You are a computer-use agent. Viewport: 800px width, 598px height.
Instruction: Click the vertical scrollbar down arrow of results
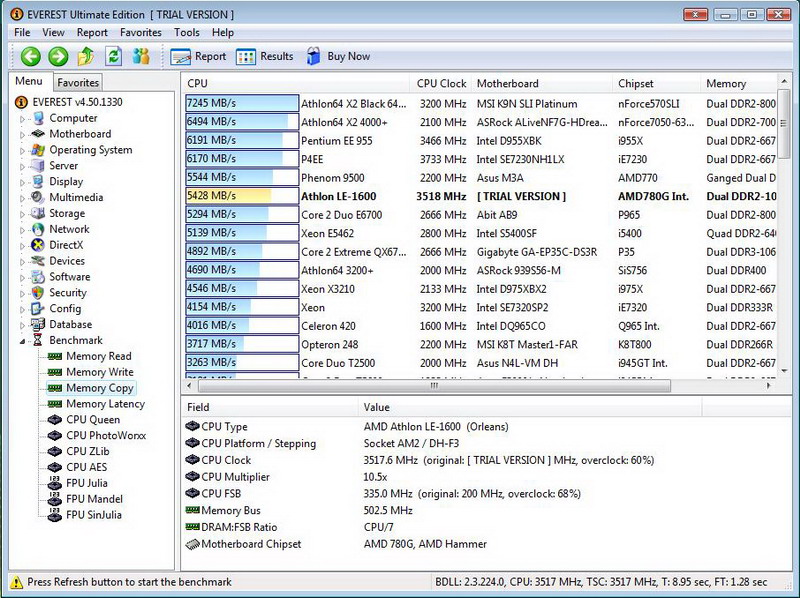[784, 371]
